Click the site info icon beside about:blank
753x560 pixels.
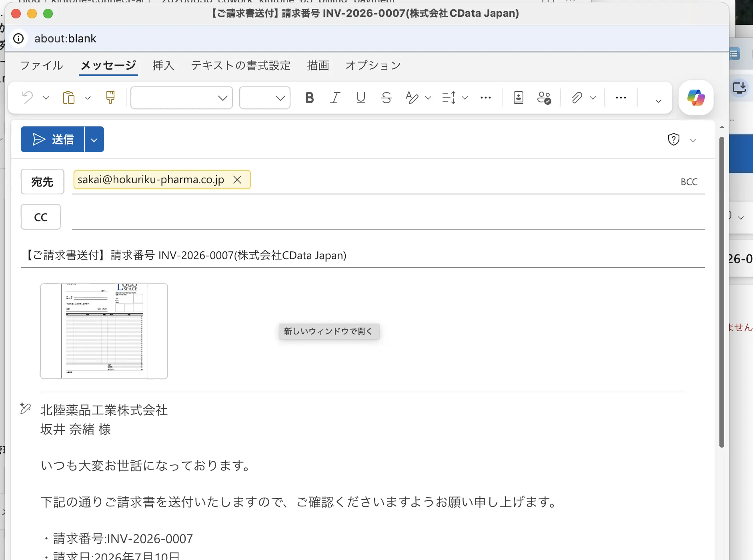pyautogui.click(x=18, y=38)
